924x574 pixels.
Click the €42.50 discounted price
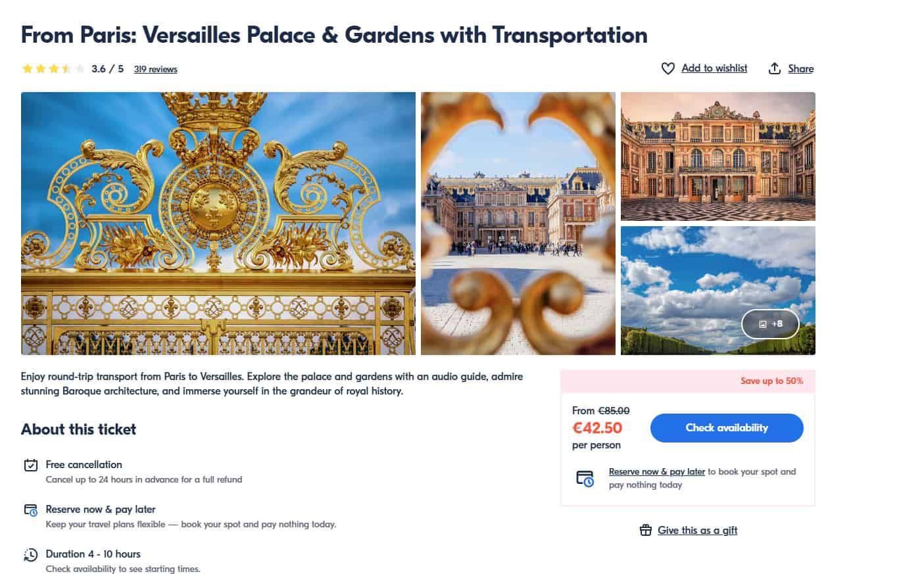coord(597,428)
